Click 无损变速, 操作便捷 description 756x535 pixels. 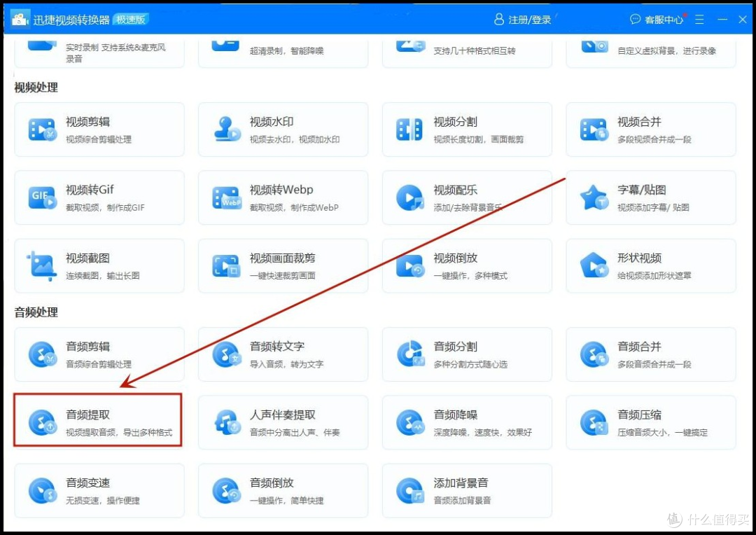click(103, 500)
